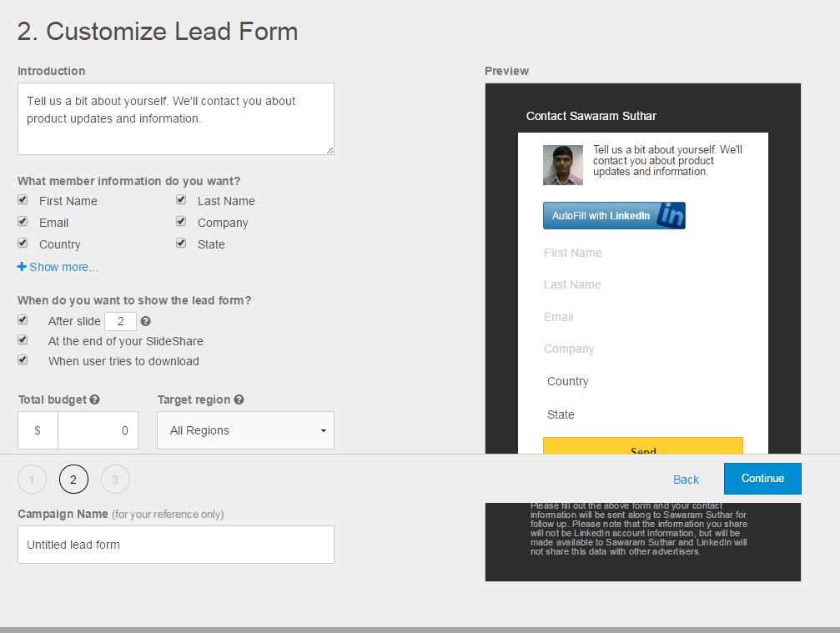The width and height of the screenshot is (840, 633).
Task: Click the 'Contact Sawaram Suthar' preview heading
Action: pyautogui.click(x=591, y=116)
